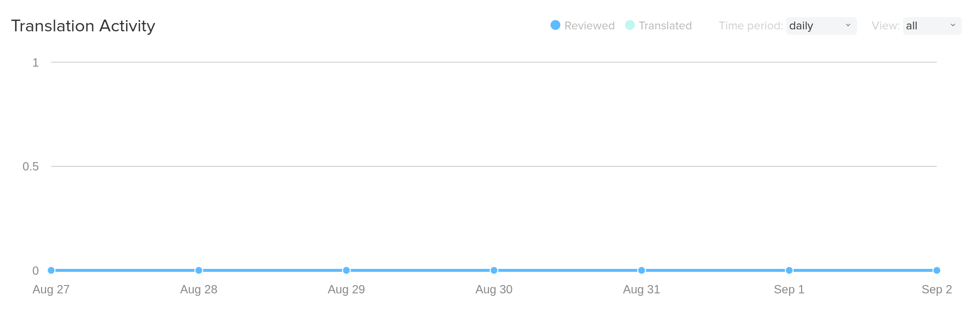Click the chevron arrow in View dropdown
The width and height of the screenshot is (980, 312).
coord(953,25)
